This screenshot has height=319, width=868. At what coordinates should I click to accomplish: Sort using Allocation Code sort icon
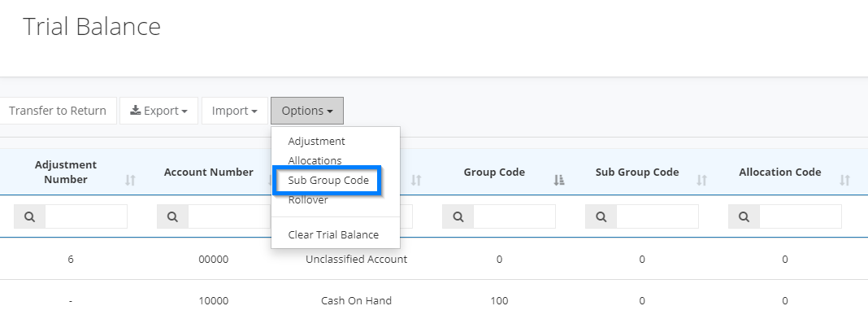point(844,180)
